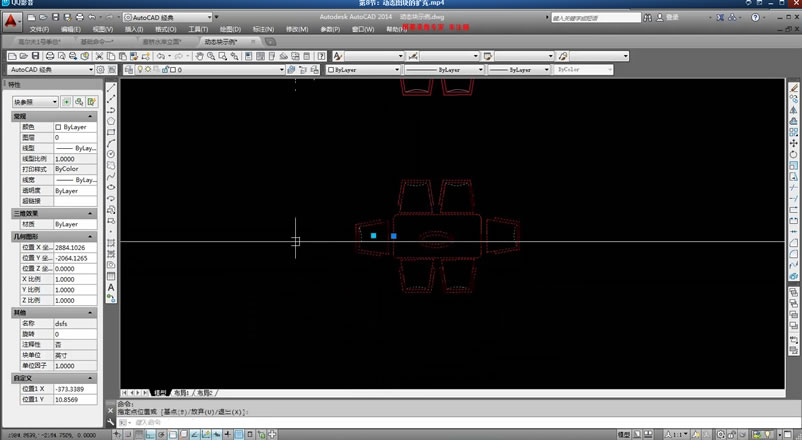Switch to the 基础命令一 drawing tab

pyautogui.click(x=97, y=41)
